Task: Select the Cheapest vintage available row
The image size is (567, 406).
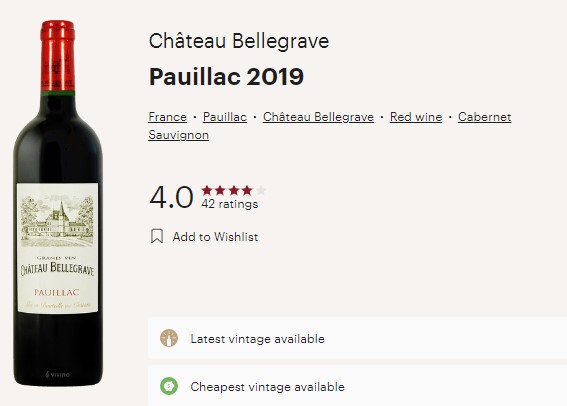Action: pyautogui.click(x=358, y=386)
